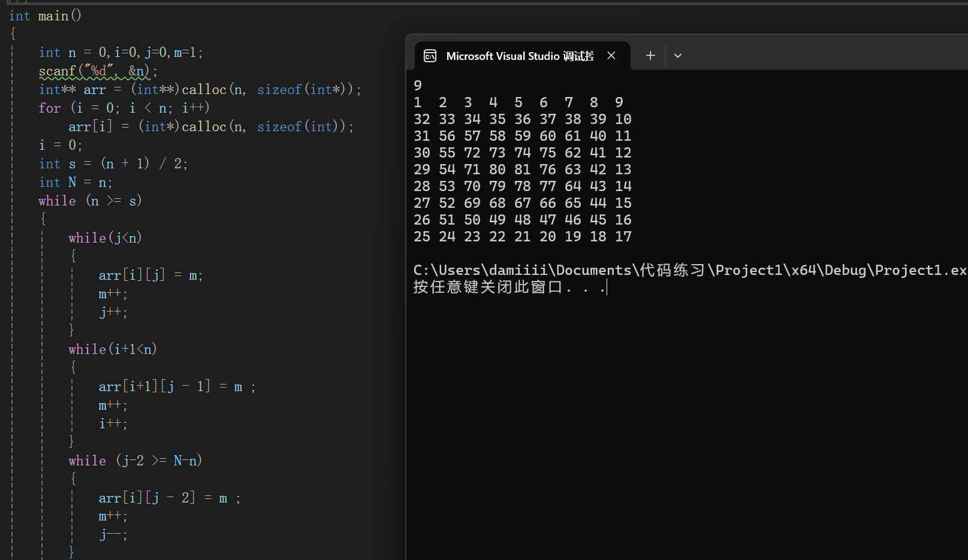968x560 pixels.
Task: Click the 'int N = n;' line
Action: [76, 183]
